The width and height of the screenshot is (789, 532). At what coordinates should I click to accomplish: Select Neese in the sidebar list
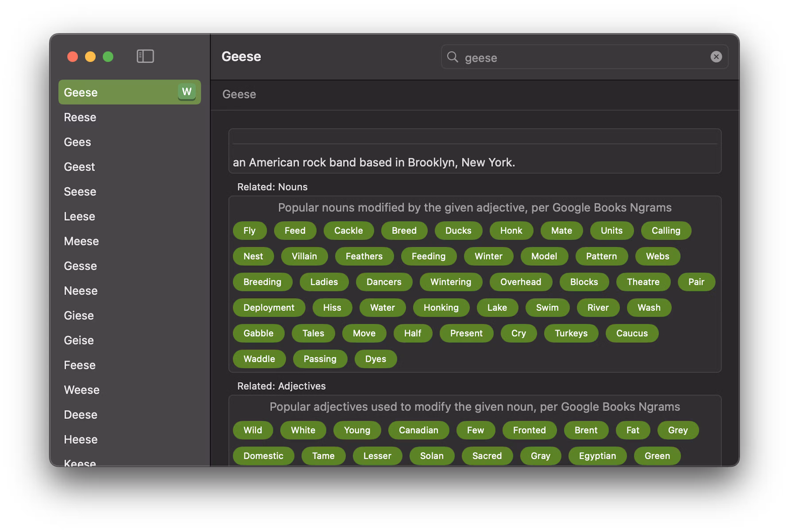pyautogui.click(x=130, y=291)
